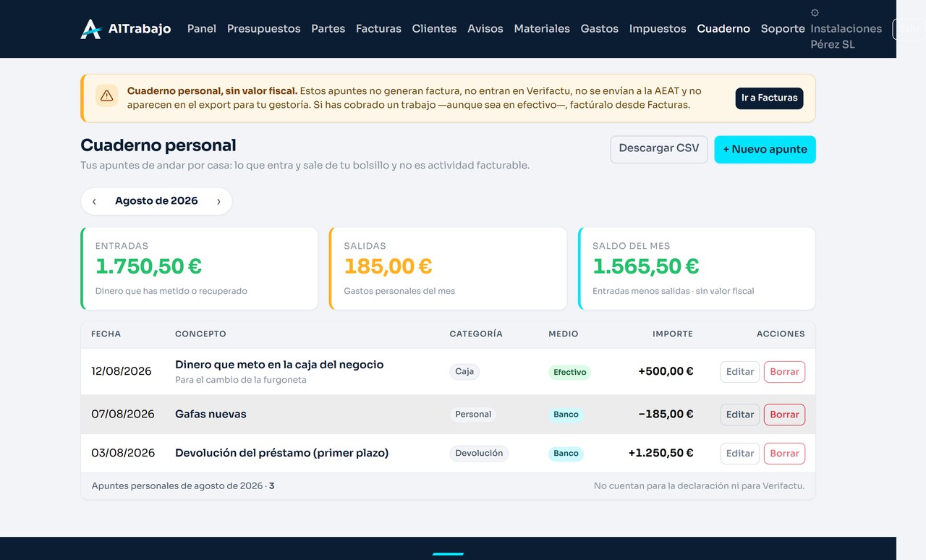The width and height of the screenshot is (926, 560).
Task: Go to Impuestos
Action: coord(658,29)
